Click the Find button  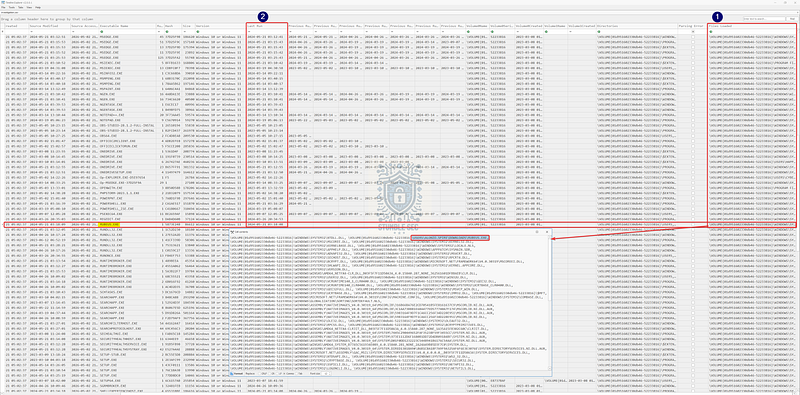click(x=792, y=19)
